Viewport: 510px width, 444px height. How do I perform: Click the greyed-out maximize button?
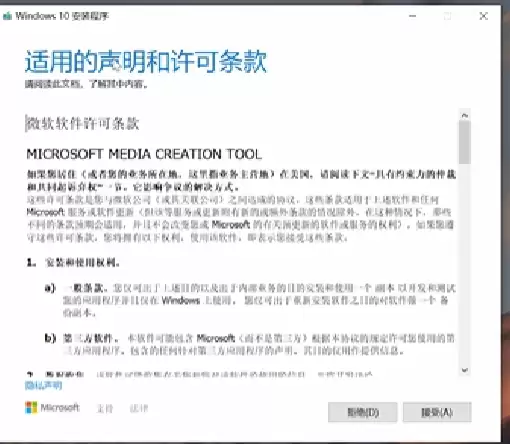click(448, 16)
